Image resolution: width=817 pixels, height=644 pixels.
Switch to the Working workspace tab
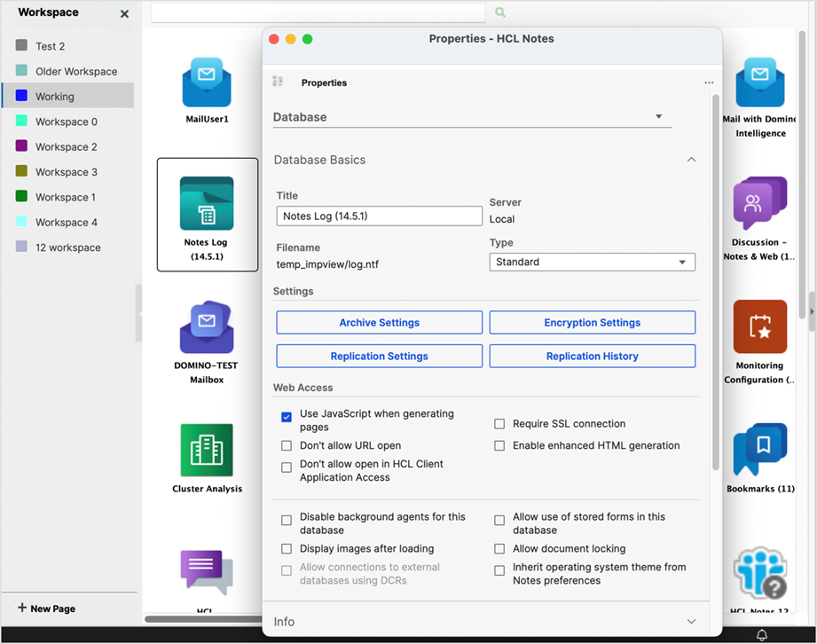click(68, 95)
